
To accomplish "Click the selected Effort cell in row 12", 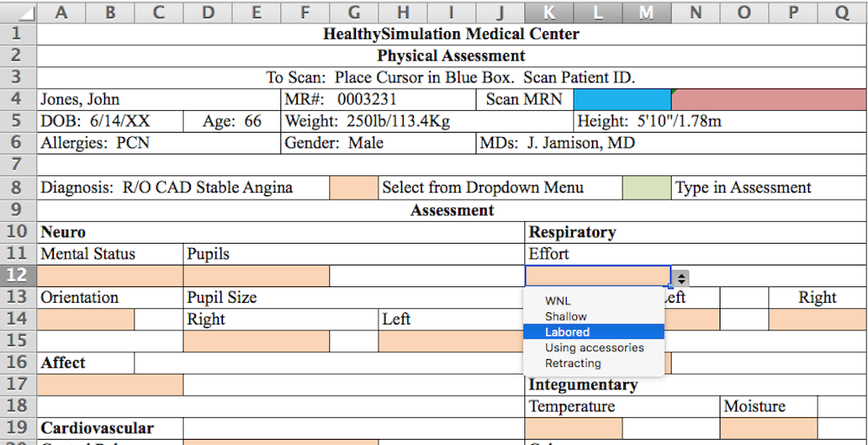I will click(598, 276).
